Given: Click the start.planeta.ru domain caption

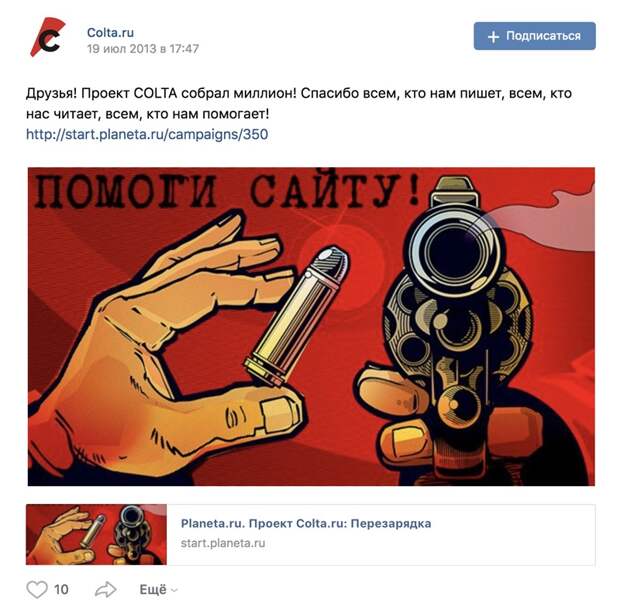Looking at the screenshot, I should (x=223, y=543).
